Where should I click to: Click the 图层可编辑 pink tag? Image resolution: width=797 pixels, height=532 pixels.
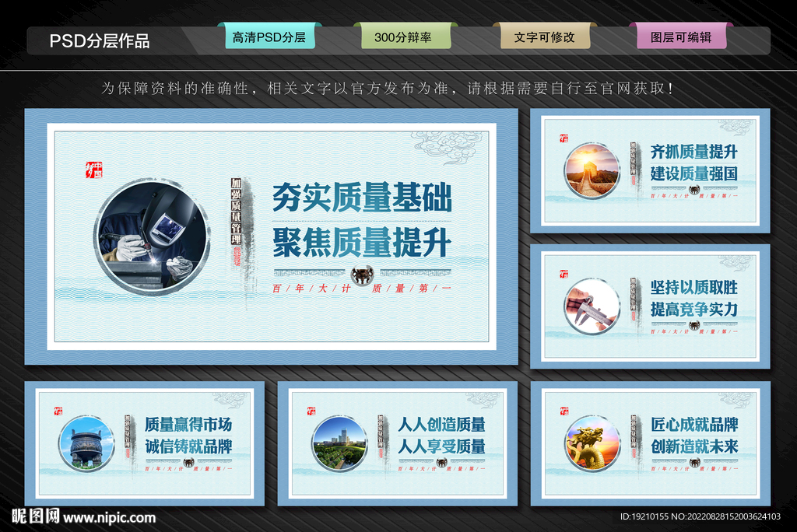pyautogui.click(x=681, y=37)
